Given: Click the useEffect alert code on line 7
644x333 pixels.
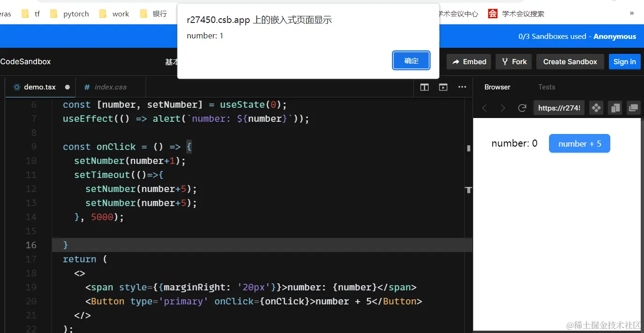Looking at the screenshot, I should coord(186,118).
